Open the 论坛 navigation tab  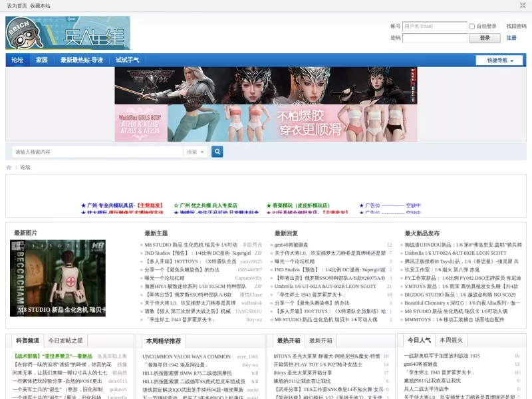point(17,60)
